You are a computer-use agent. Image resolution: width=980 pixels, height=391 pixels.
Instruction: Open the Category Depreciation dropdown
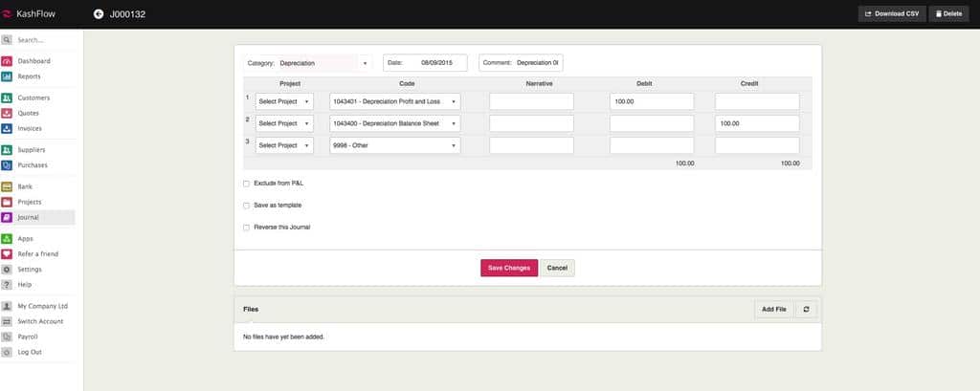tap(323, 63)
